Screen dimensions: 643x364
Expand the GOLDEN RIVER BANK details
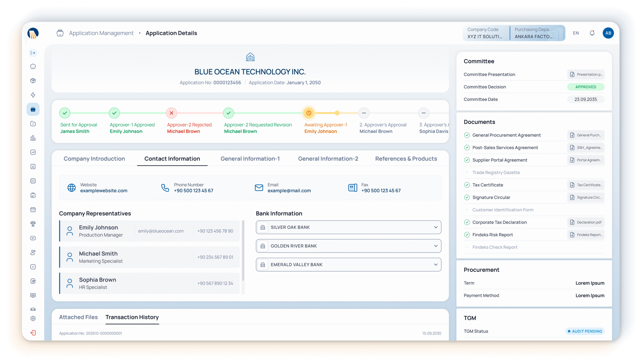[x=436, y=246]
